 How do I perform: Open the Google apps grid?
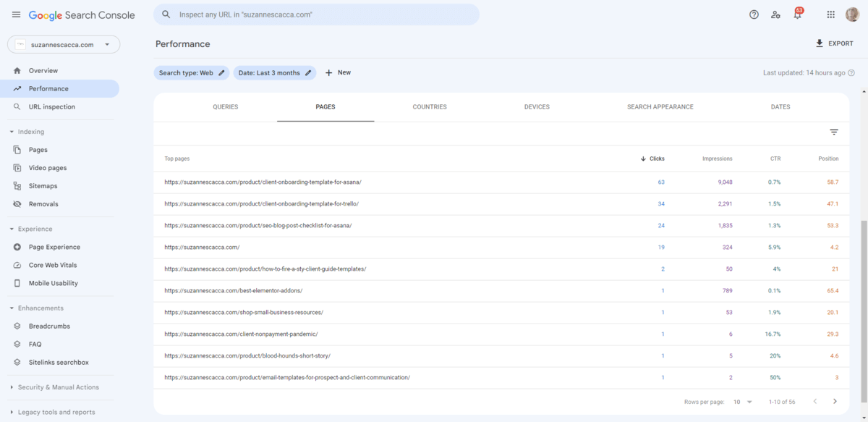coord(830,14)
